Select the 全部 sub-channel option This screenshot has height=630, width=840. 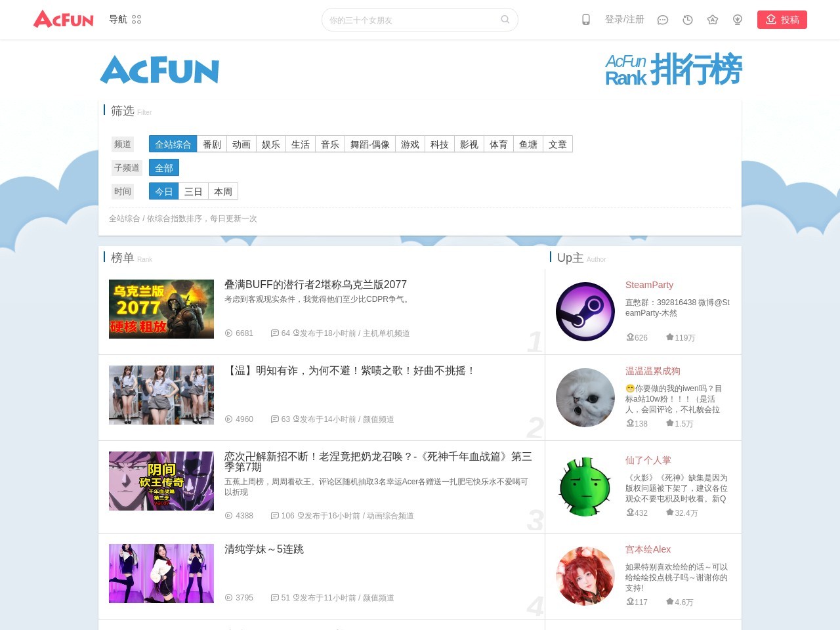(x=164, y=168)
